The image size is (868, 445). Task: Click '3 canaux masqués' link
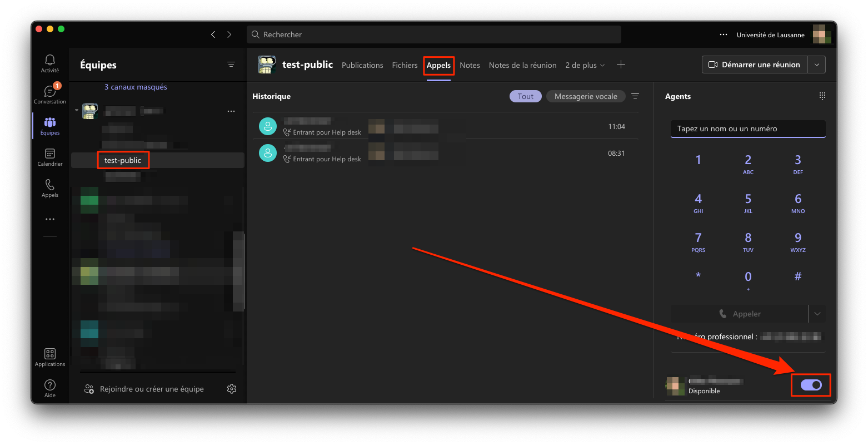[x=136, y=87]
